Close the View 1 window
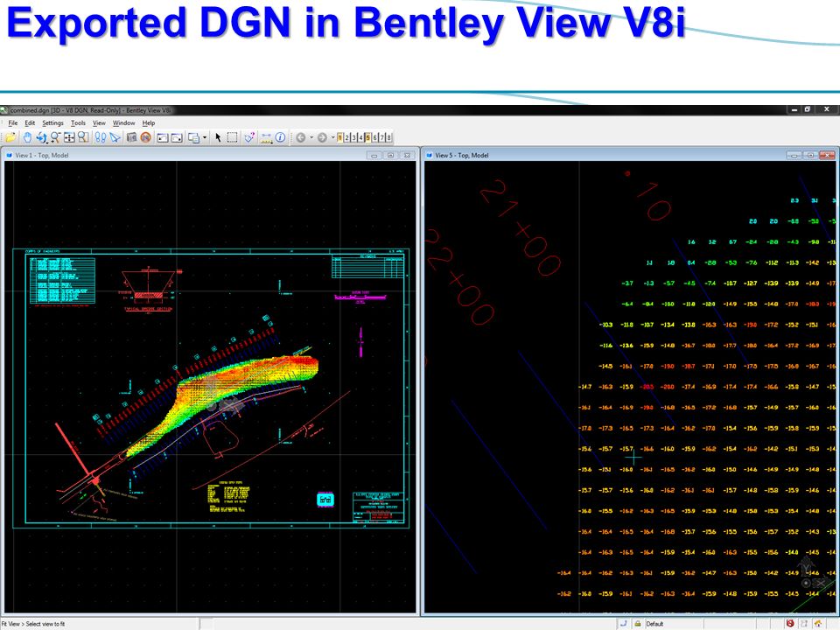This screenshot has height=630, width=840. point(407,156)
